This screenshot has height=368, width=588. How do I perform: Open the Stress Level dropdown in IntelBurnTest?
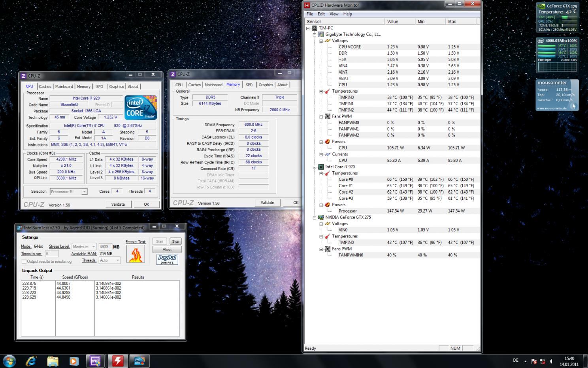pos(84,247)
